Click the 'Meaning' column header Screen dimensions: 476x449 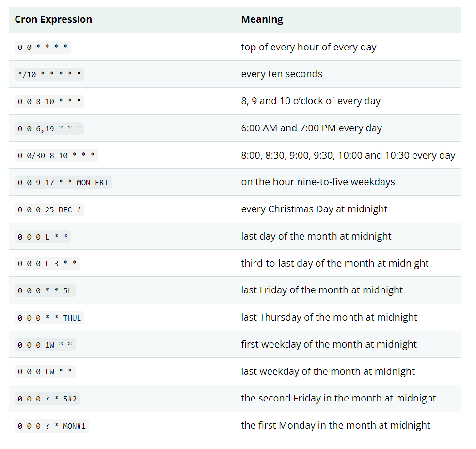pyautogui.click(x=262, y=19)
